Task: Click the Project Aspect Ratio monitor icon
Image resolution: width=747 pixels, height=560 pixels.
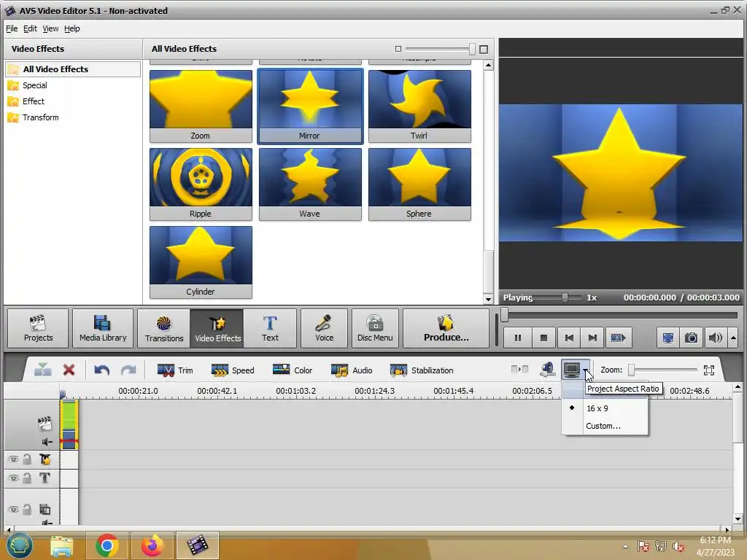Action: 572,369
